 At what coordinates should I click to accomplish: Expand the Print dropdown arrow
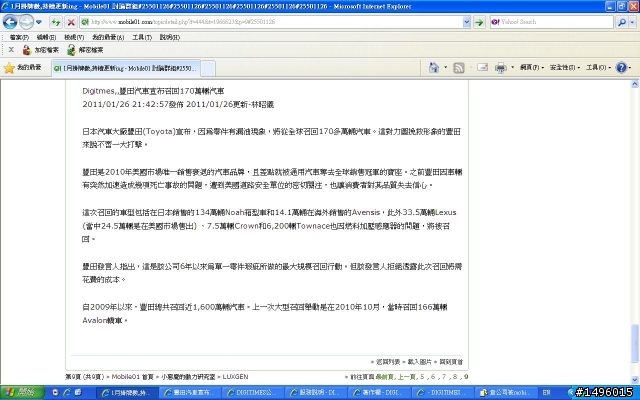point(513,67)
